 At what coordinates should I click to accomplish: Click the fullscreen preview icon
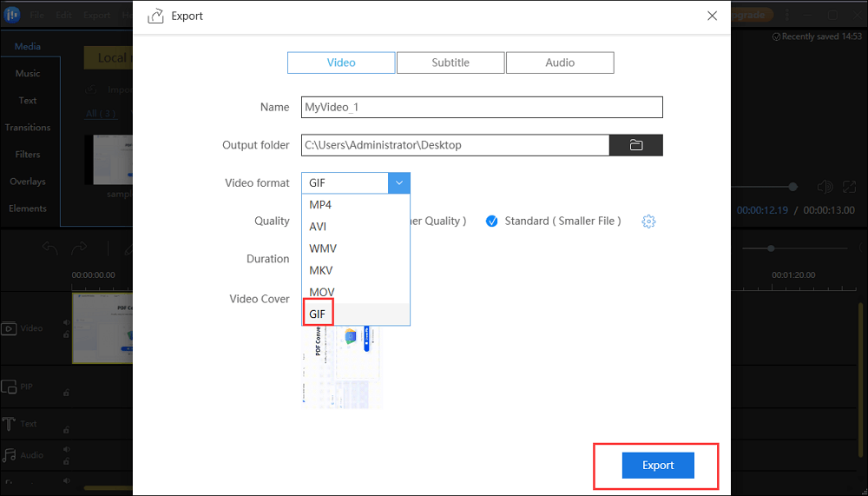[x=849, y=187]
